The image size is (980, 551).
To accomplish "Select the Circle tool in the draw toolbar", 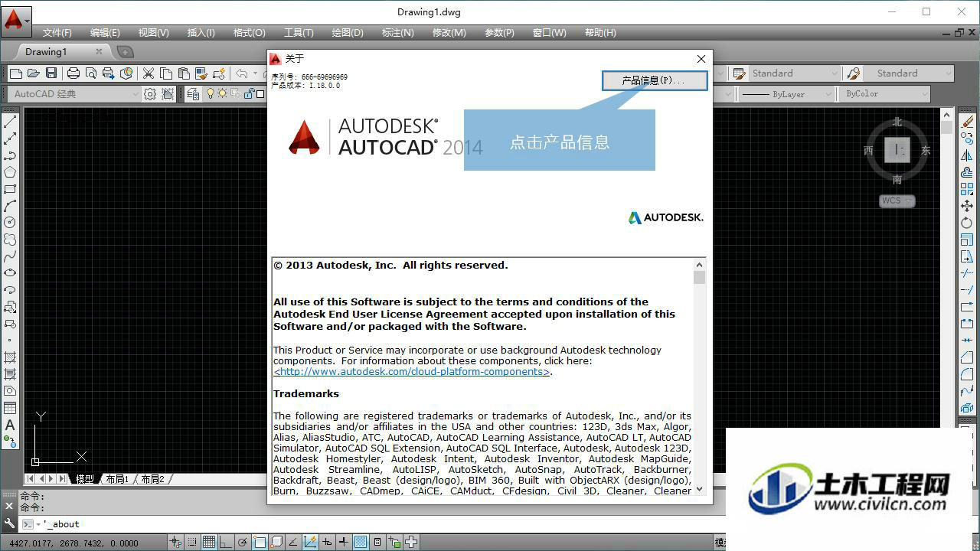I will click(x=10, y=223).
